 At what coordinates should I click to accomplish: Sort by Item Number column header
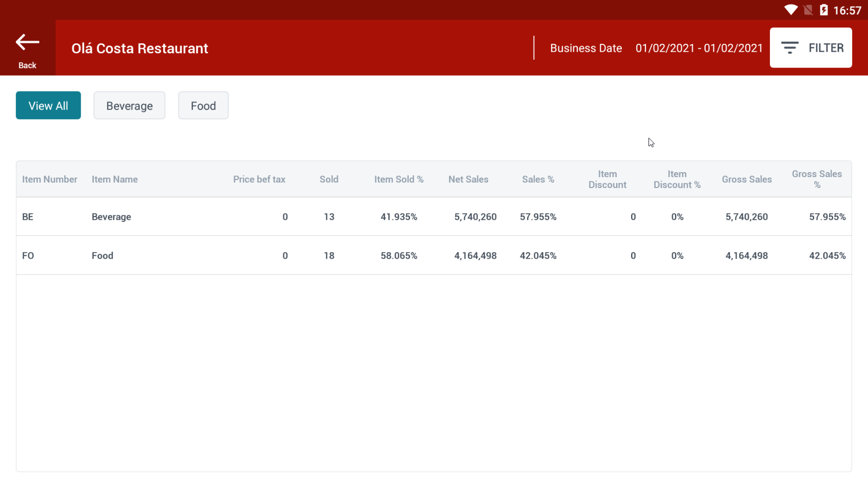50,180
